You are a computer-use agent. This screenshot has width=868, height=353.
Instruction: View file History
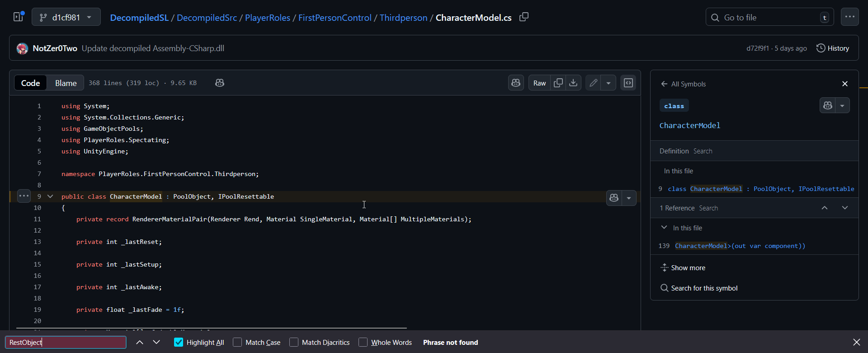pyautogui.click(x=833, y=48)
